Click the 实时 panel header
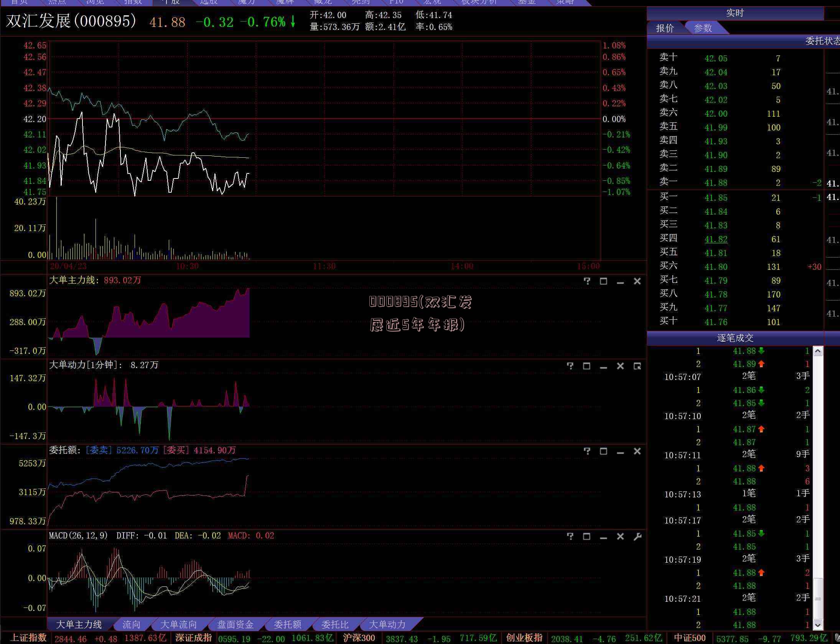The image size is (840, 644). [735, 13]
